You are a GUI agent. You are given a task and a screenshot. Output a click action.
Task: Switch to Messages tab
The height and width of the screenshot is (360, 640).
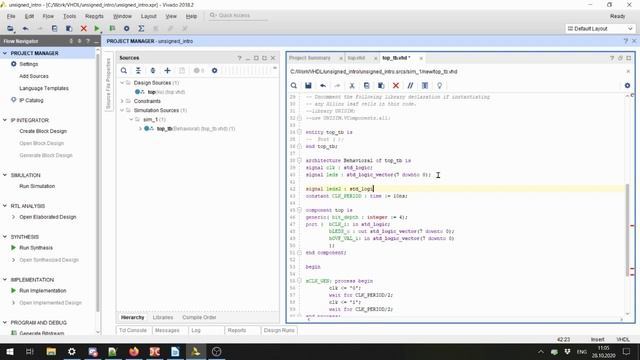pos(167,330)
